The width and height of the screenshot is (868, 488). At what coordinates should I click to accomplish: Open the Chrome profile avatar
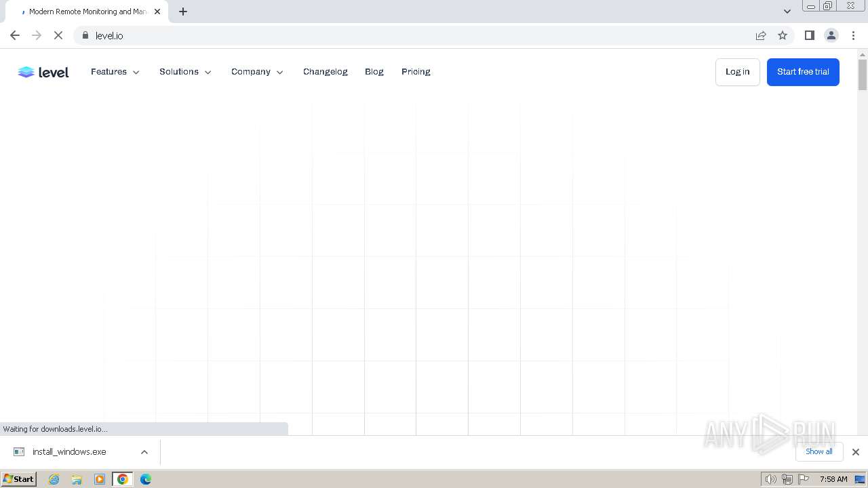click(x=831, y=35)
